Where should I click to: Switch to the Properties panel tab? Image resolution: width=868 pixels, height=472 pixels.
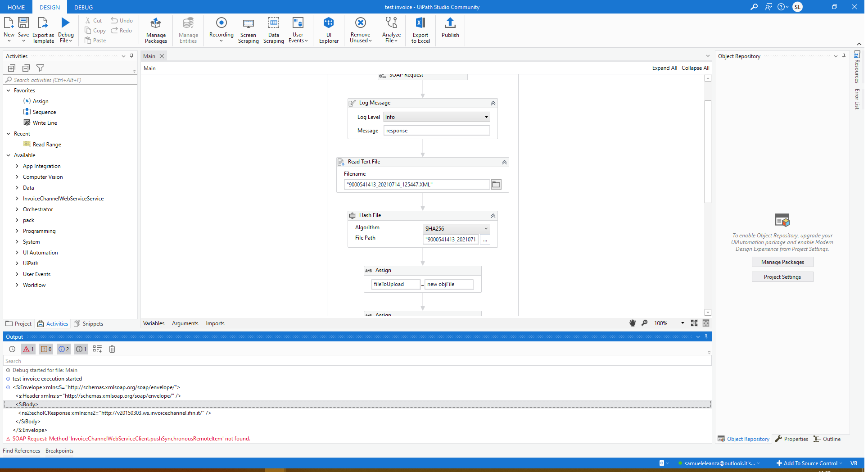(x=791, y=439)
